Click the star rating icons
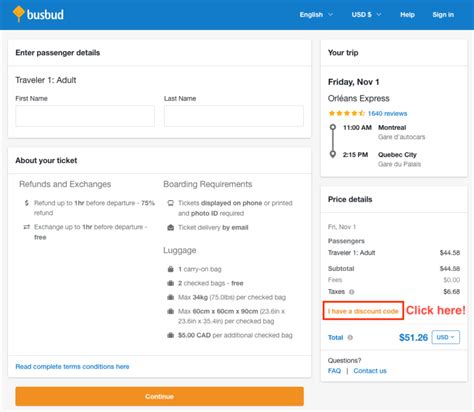The image size is (474, 412). click(x=346, y=113)
